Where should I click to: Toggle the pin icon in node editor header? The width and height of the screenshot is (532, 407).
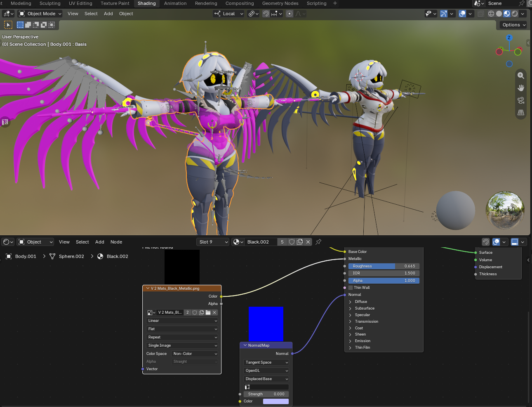(x=318, y=242)
